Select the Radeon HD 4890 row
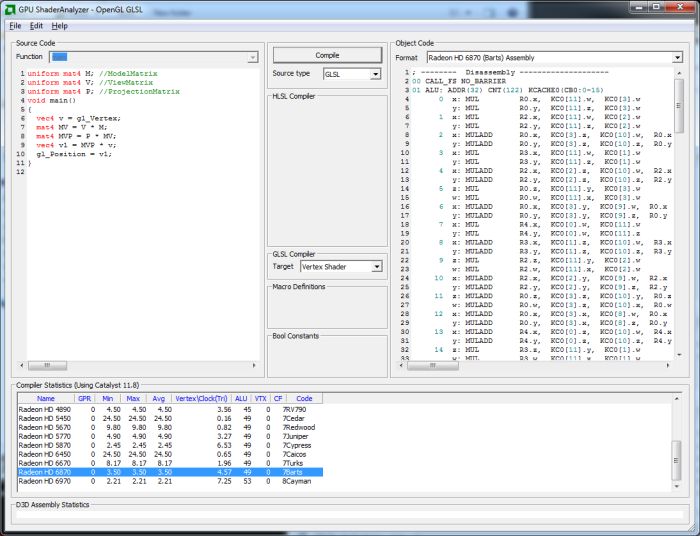700x536 pixels. coord(170,409)
